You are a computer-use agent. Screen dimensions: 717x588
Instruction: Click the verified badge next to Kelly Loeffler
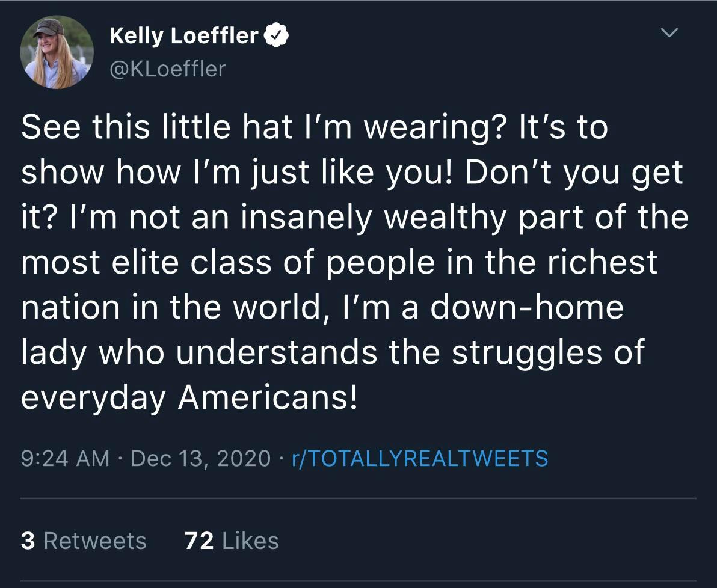(277, 35)
